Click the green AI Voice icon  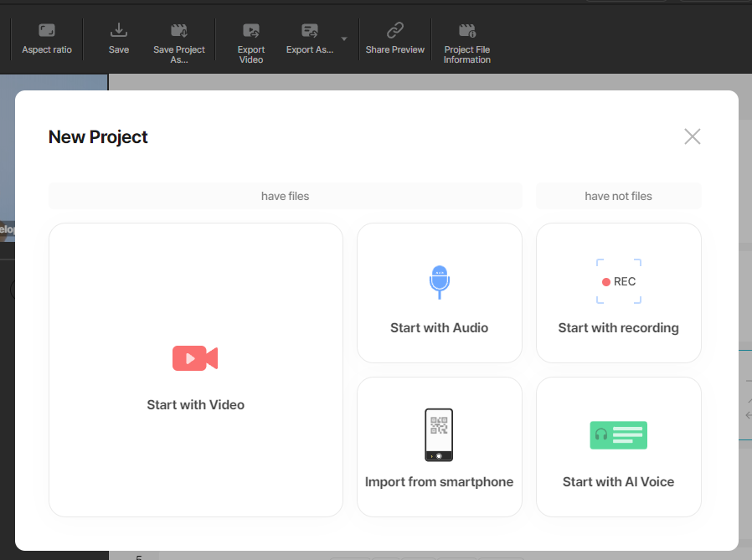click(x=619, y=435)
